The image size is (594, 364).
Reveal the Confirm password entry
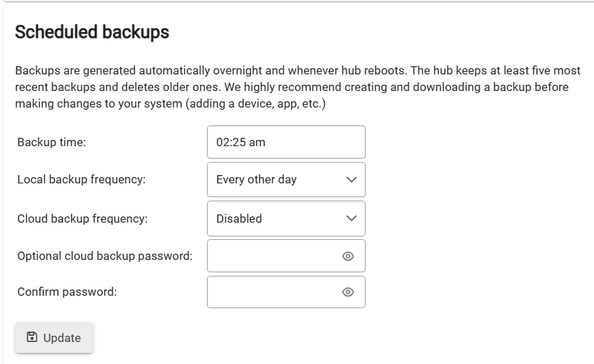pyautogui.click(x=348, y=292)
